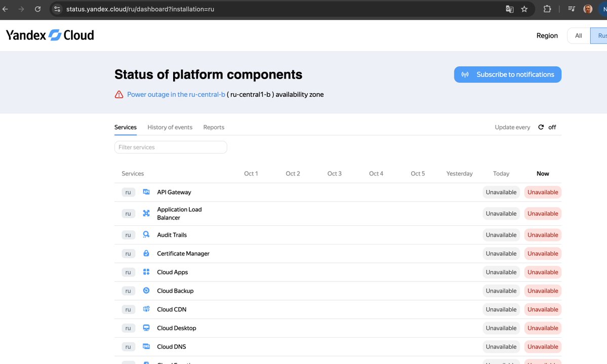607x364 pixels.
Task: Click the Cloud Backup service name
Action: (175, 291)
